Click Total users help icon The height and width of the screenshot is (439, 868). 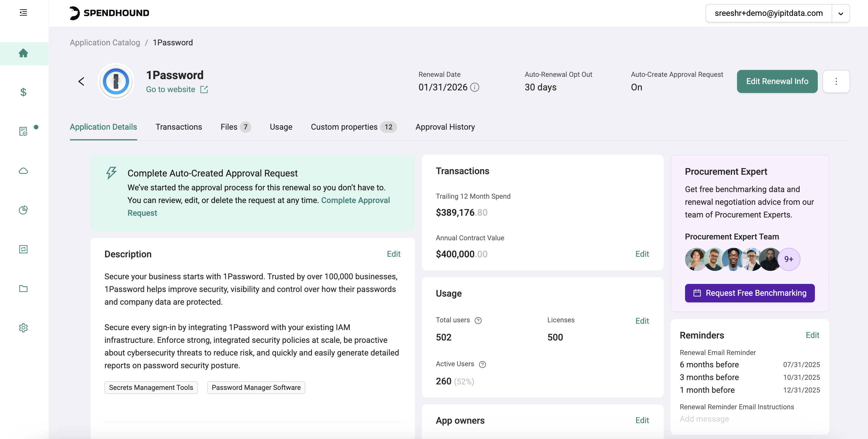coord(478,320)
